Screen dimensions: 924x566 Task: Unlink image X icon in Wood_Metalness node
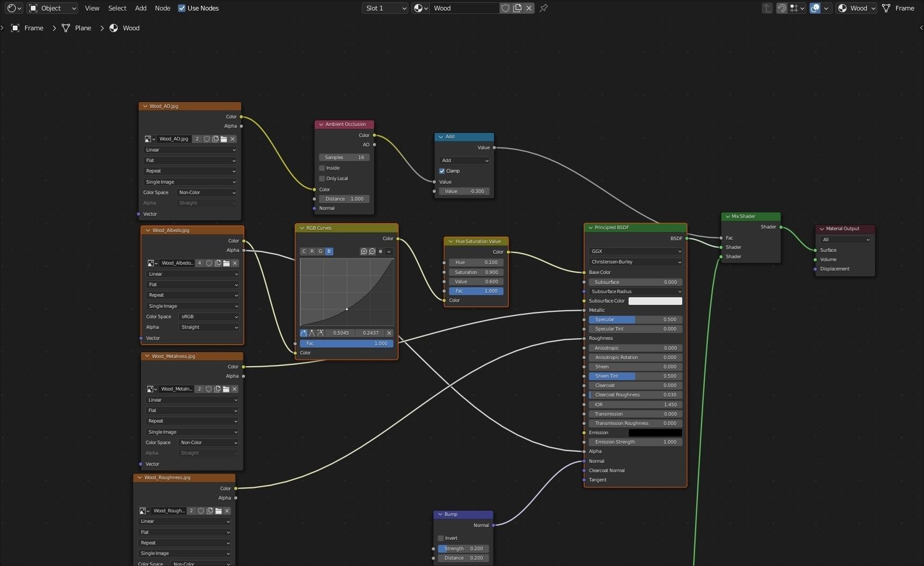tap(235, 389)
